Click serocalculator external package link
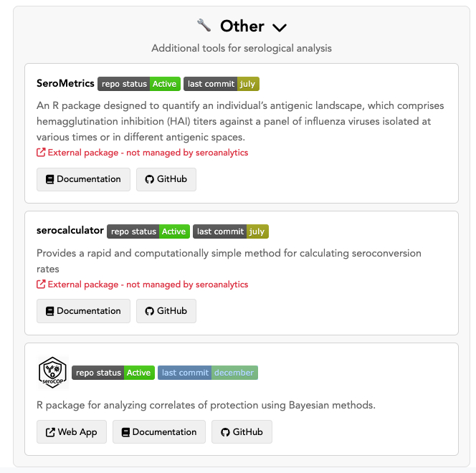This screenshot has height=473, width=476. (x=143, y=285)
